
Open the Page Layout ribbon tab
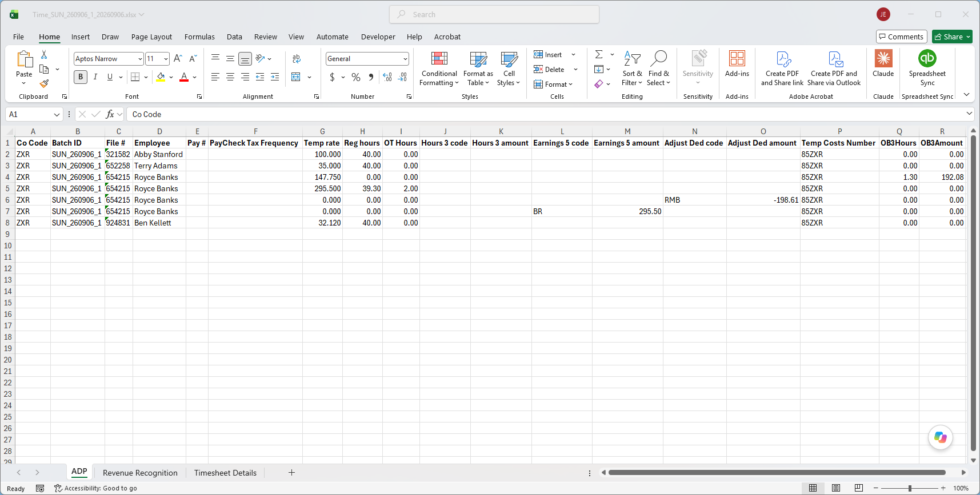click(x=151, y=37)
